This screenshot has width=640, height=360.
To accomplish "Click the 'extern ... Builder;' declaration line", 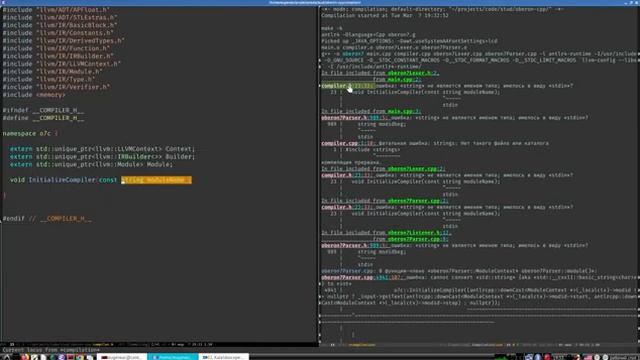I will click(102, 157).
